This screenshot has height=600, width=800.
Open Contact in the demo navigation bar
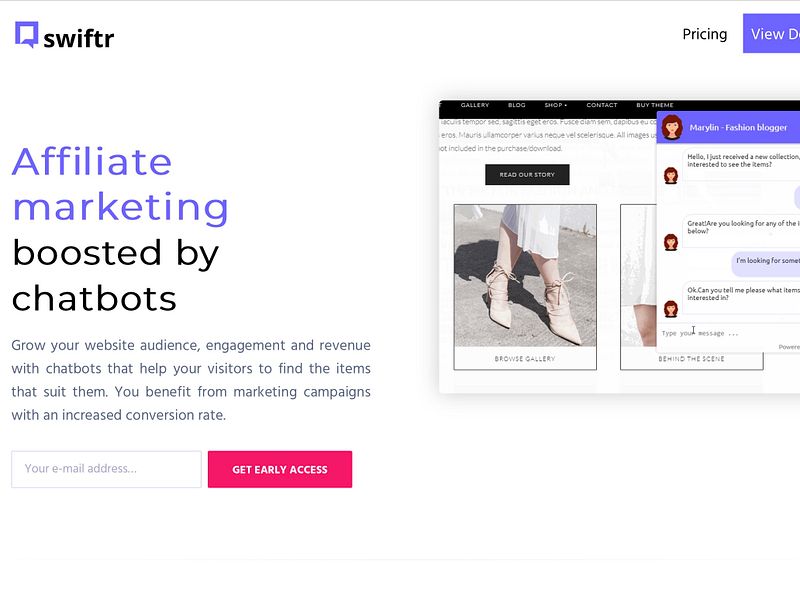pos(602,105)
